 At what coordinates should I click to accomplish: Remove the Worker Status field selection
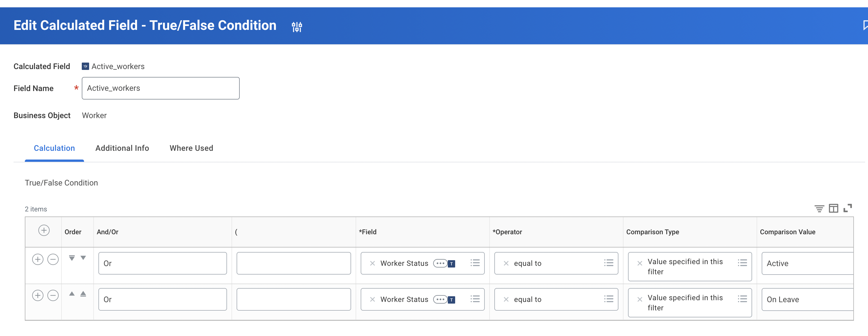pos(372,263)
